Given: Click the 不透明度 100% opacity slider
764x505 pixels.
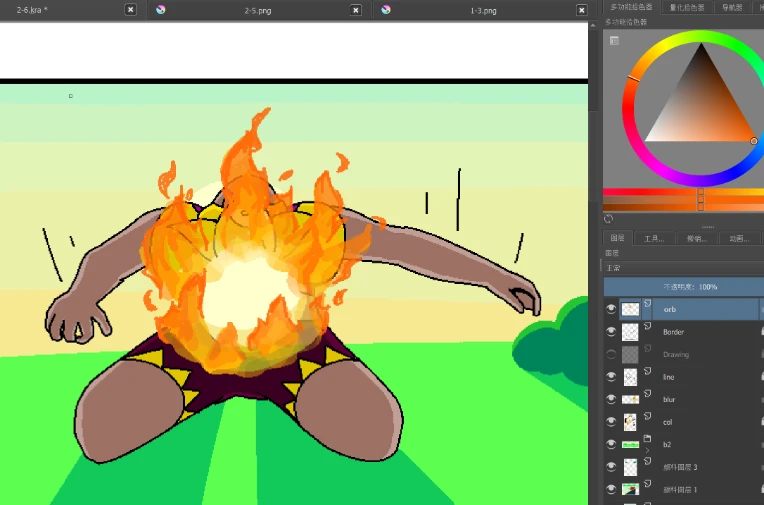Looking at the screenshot, I should 684,287.
